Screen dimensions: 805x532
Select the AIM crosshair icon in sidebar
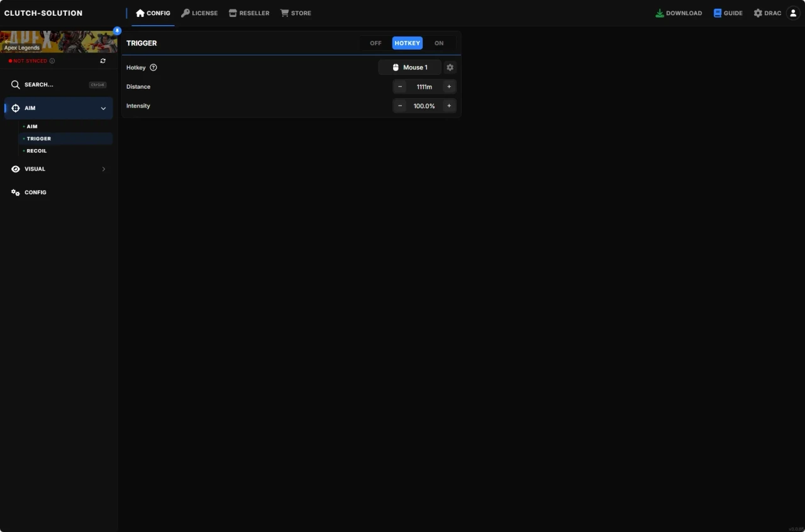[x=15, y=108]
